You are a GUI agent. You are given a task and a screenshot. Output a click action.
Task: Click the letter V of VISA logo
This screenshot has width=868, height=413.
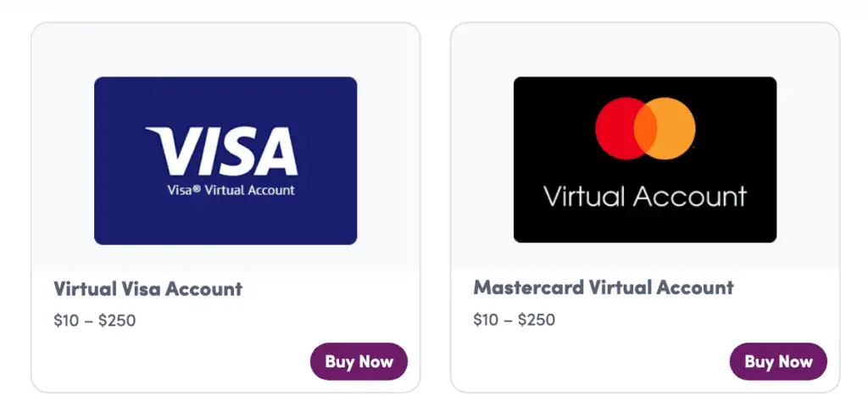pos(173,151)
